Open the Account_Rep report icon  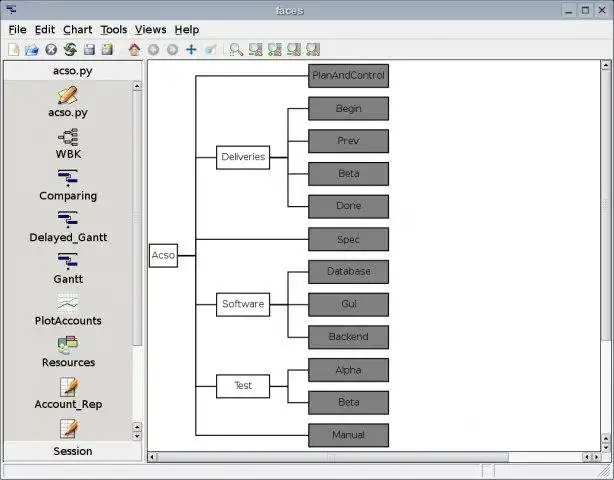pyautogui.click(x=70, y=387)
